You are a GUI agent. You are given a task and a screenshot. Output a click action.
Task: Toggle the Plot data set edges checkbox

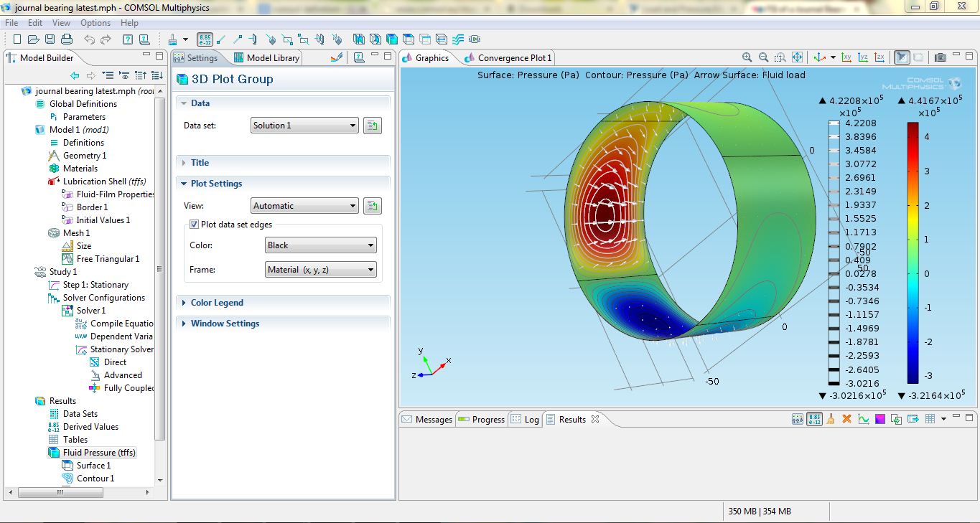coord(193,225)
